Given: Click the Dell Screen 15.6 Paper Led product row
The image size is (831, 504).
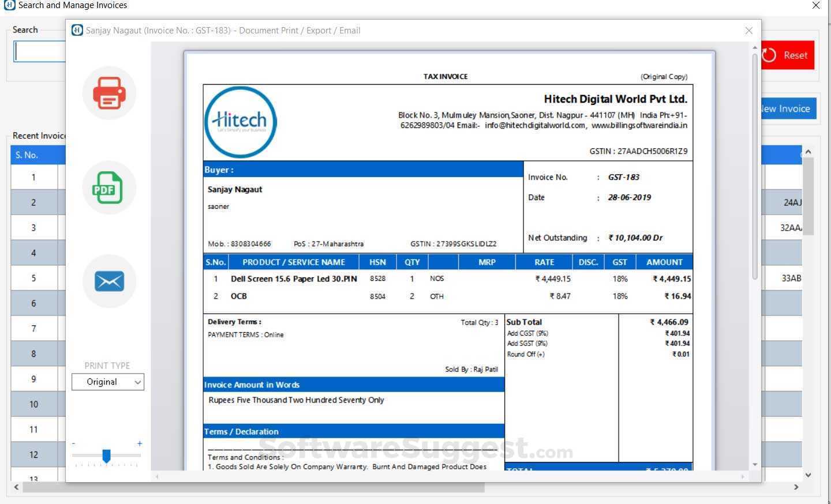Looking at the screenshot, I should point(448,279).
